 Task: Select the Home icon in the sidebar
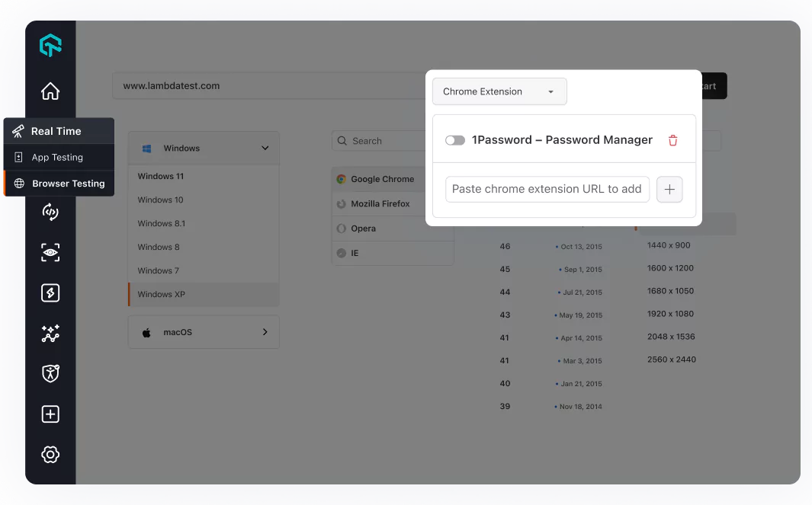(x=50, y=91)
